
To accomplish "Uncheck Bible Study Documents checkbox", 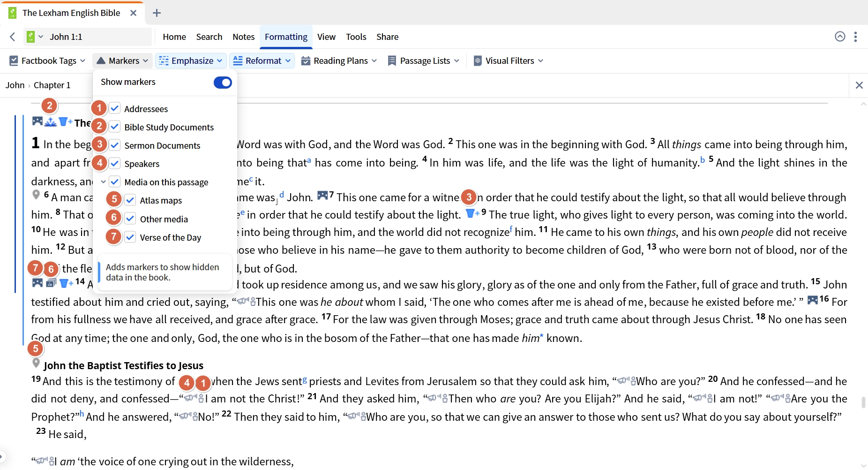I will 115,127.
